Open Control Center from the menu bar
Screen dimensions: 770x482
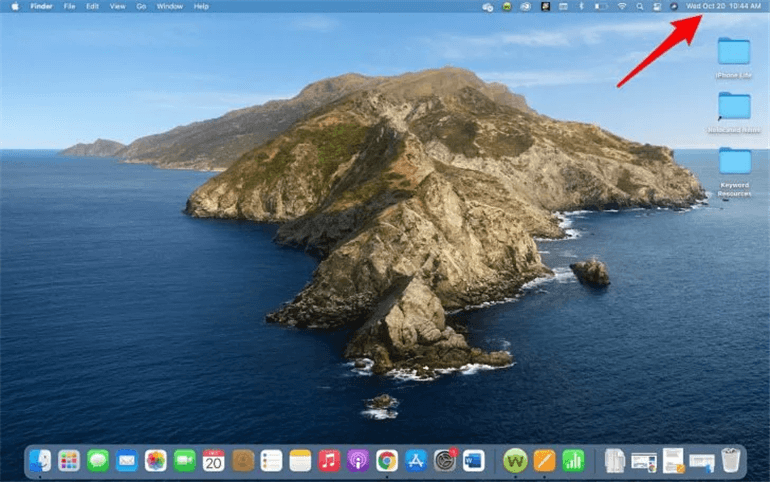click(x=657, y=6)
